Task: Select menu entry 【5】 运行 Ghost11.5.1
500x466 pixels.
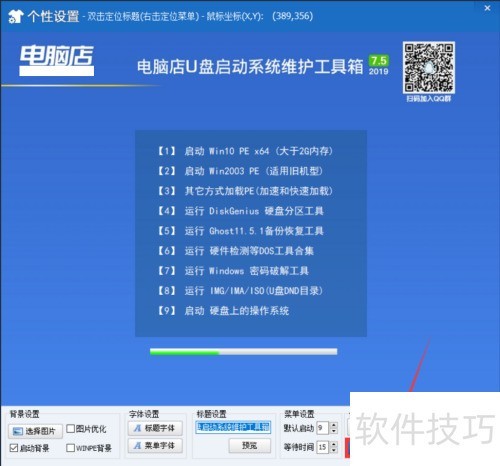Action: coord(240,231)
